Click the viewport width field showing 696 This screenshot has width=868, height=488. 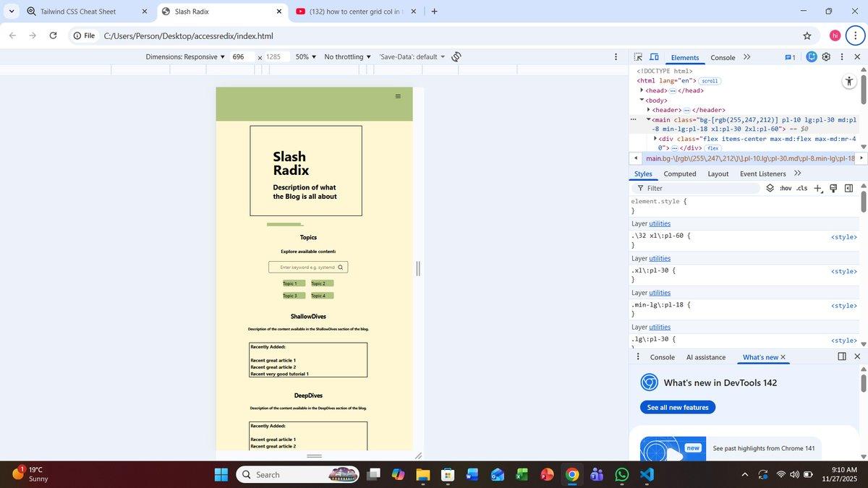click(242, 57)
